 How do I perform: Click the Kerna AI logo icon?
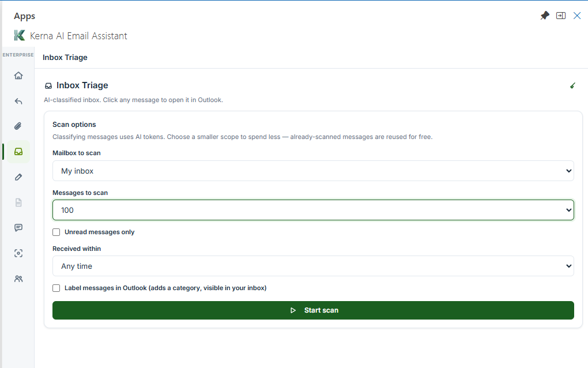[20, 35]
